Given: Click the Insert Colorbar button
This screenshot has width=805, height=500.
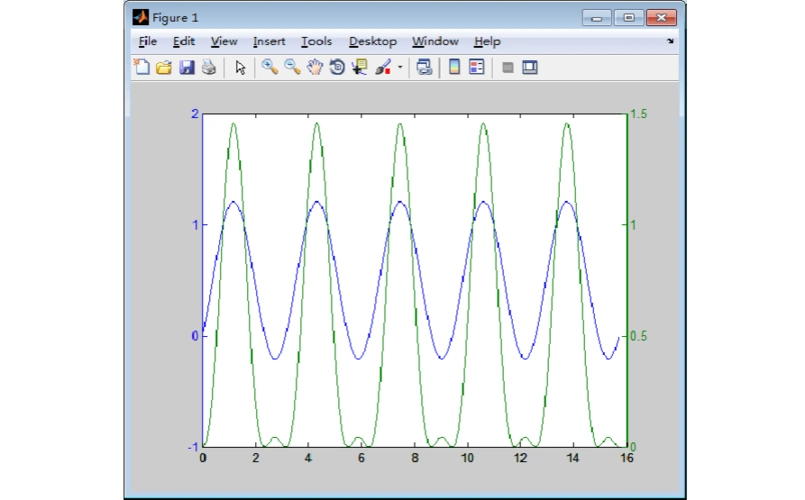Looking at the screenshot, I should click(454, 68).
